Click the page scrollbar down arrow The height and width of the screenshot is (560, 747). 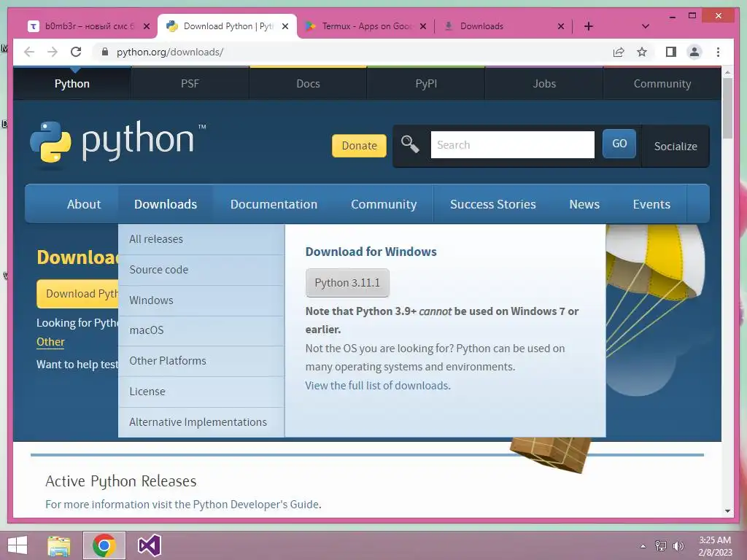coord(727,511)
